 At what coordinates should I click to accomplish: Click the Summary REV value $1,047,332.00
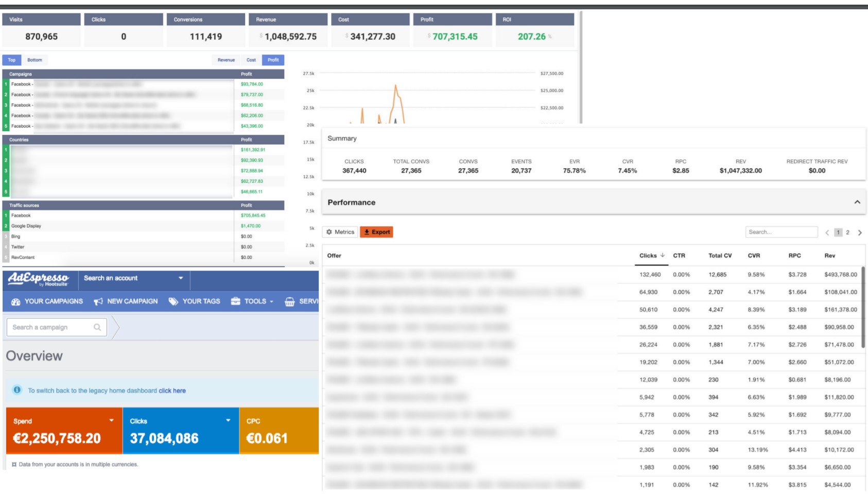tap(741, 171)
